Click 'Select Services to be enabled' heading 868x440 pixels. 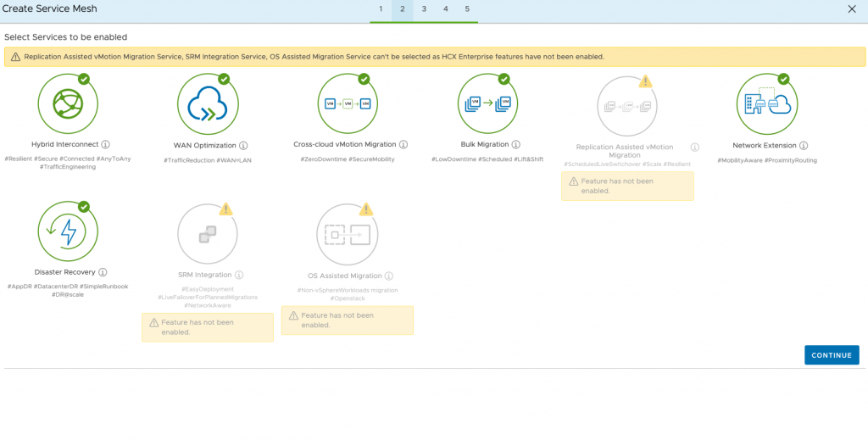click(x=66, y=37)
